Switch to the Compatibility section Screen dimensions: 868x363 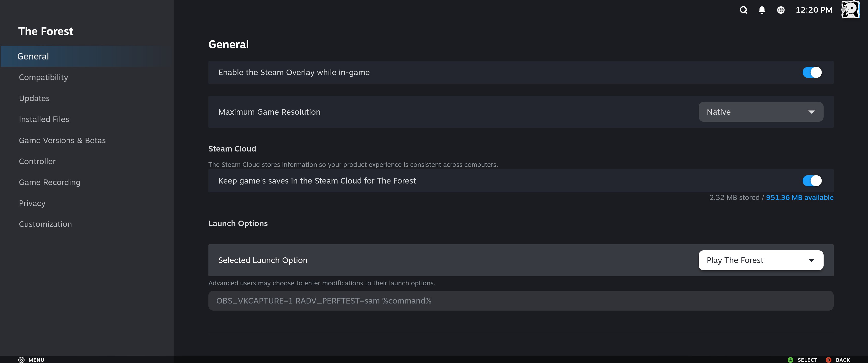click(43, 77)
